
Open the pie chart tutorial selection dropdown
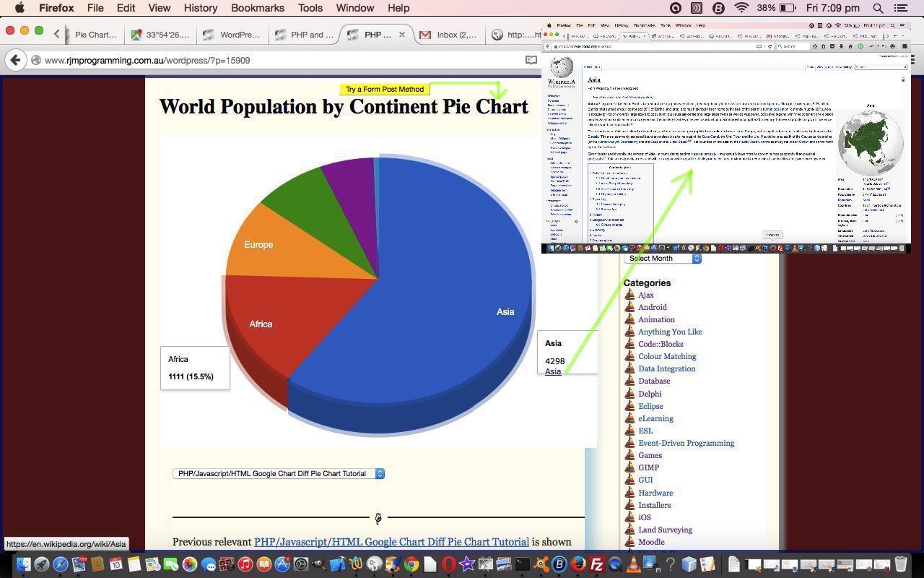click(279, 473)
